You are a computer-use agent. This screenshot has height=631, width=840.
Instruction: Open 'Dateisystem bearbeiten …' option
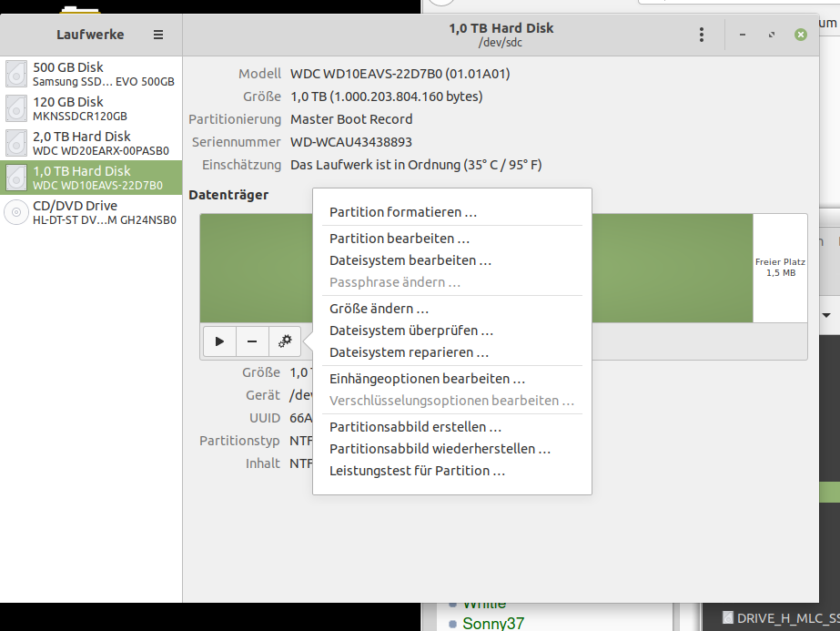410,260
